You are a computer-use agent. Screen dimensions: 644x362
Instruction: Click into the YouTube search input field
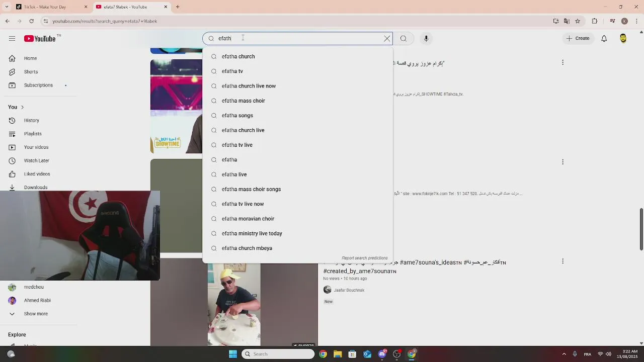[x=297, y=39]
